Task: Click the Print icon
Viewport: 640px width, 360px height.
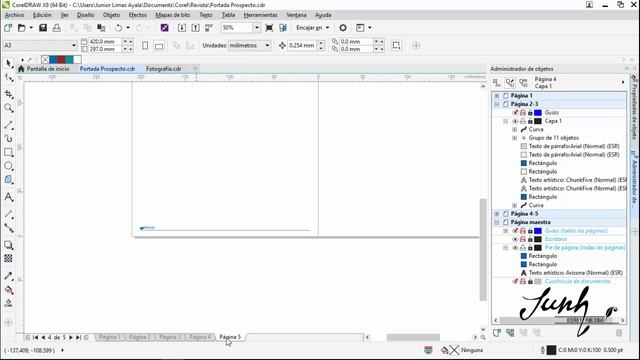Action: (x=57, y=28)
